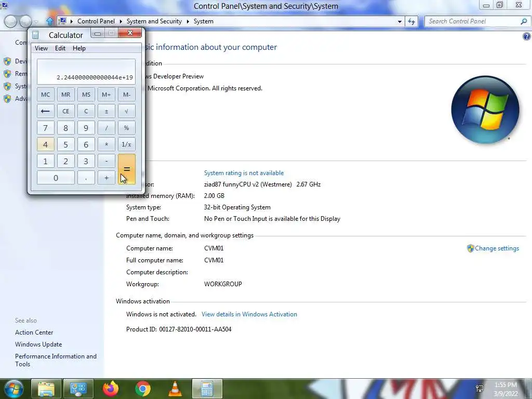
Task: Click the C clear button in Calculator
Action: coord(86,111)
